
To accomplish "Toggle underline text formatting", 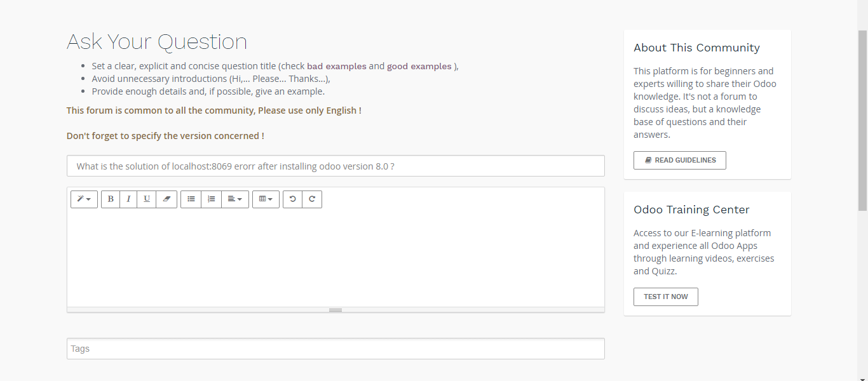I will 147,199.
